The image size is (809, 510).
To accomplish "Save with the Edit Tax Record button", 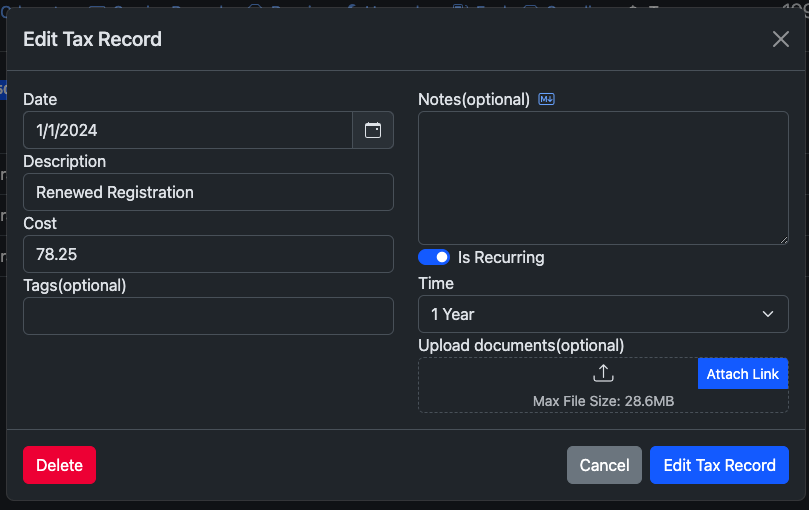I will click(719, 465).
